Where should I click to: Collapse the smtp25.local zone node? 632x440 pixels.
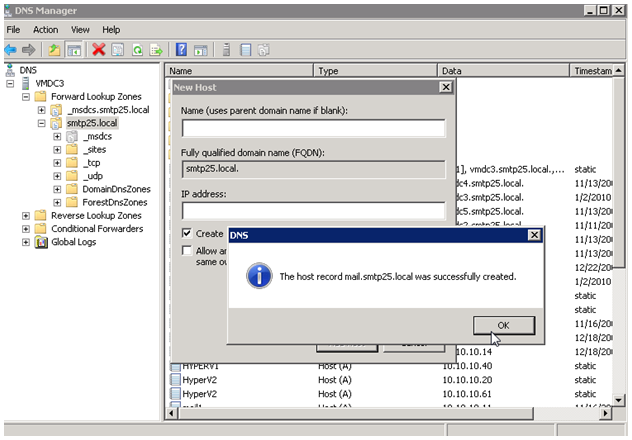point(42,123)
